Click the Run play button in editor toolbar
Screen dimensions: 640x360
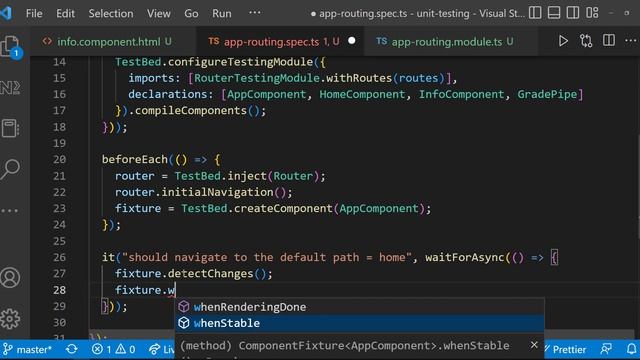(x=563, y=41)
